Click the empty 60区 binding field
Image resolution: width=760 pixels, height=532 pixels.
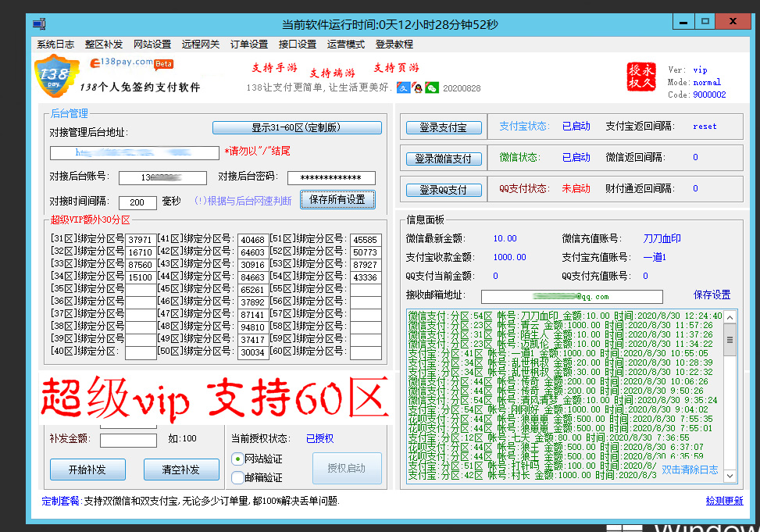366,352
